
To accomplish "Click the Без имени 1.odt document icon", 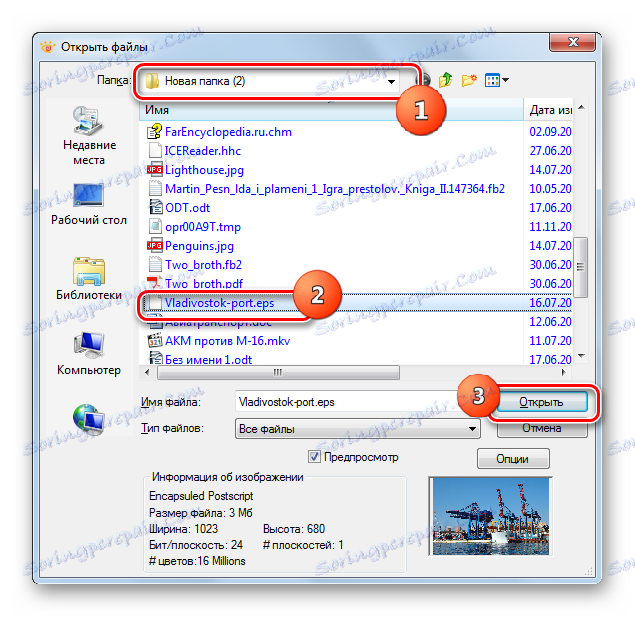I will 156,359.
